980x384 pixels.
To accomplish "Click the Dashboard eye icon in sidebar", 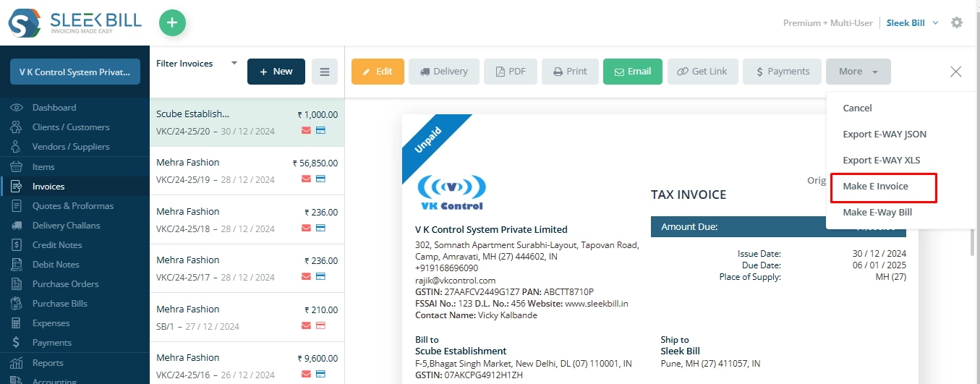I will point(17,108).
